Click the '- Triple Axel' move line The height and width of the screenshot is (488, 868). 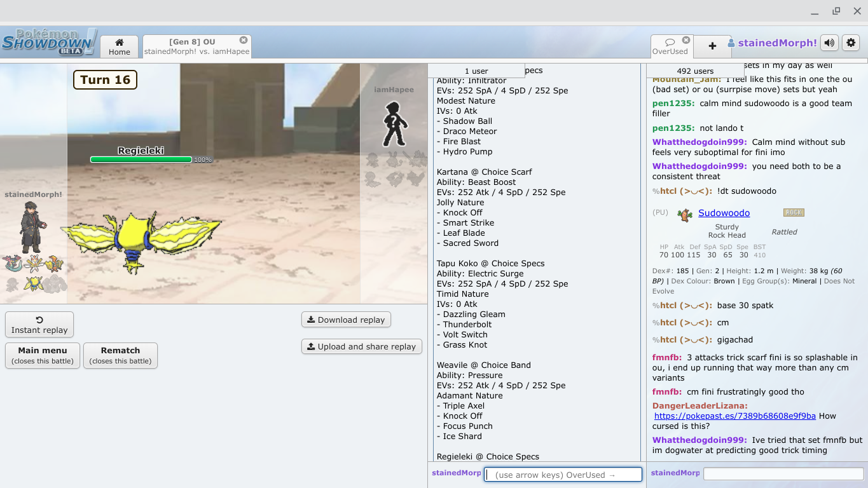(x=460, y=405)
